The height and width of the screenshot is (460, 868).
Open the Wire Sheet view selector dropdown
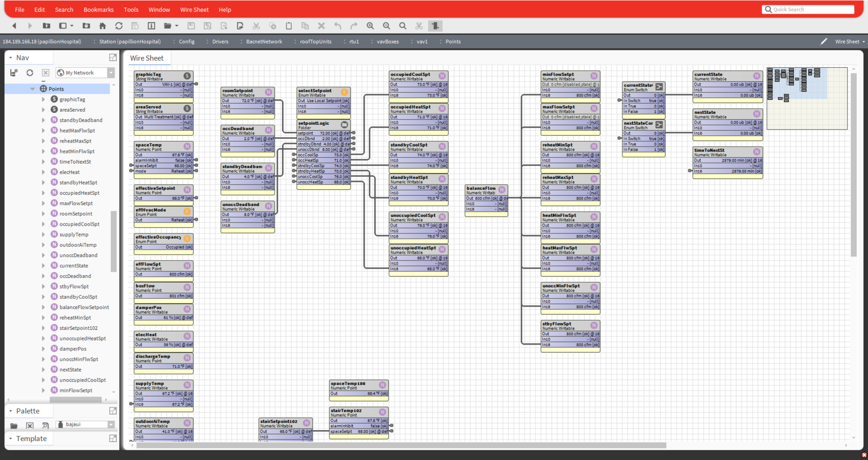850,41
